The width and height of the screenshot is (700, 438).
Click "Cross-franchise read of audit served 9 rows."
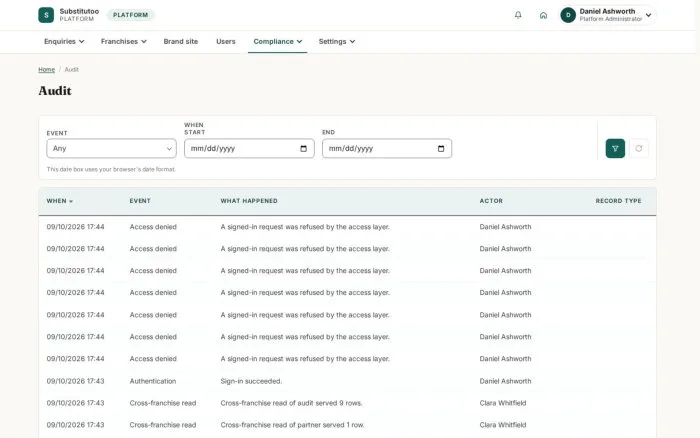pos(292,403)
